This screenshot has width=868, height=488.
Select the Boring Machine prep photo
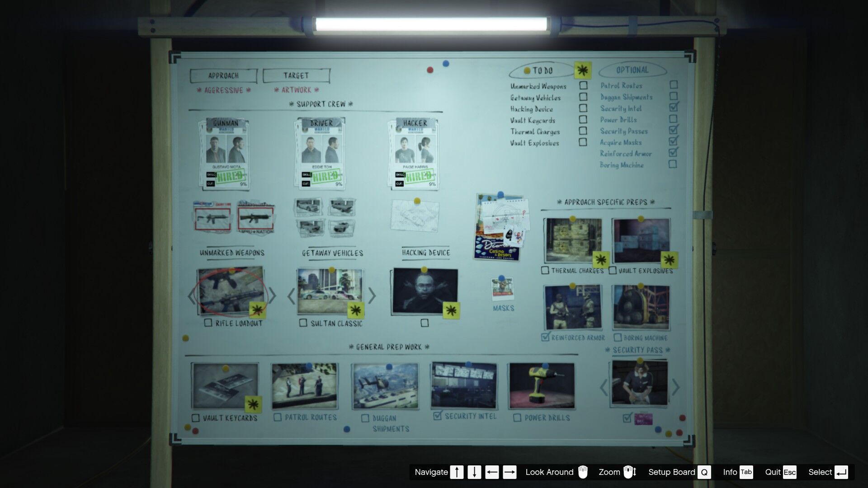coord(641,308)
